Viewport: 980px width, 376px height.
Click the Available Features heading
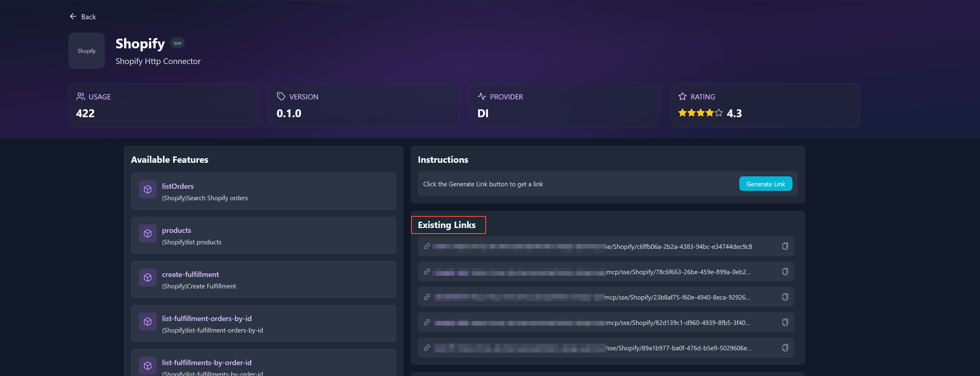pyautogui.click(x=170, y=160)
